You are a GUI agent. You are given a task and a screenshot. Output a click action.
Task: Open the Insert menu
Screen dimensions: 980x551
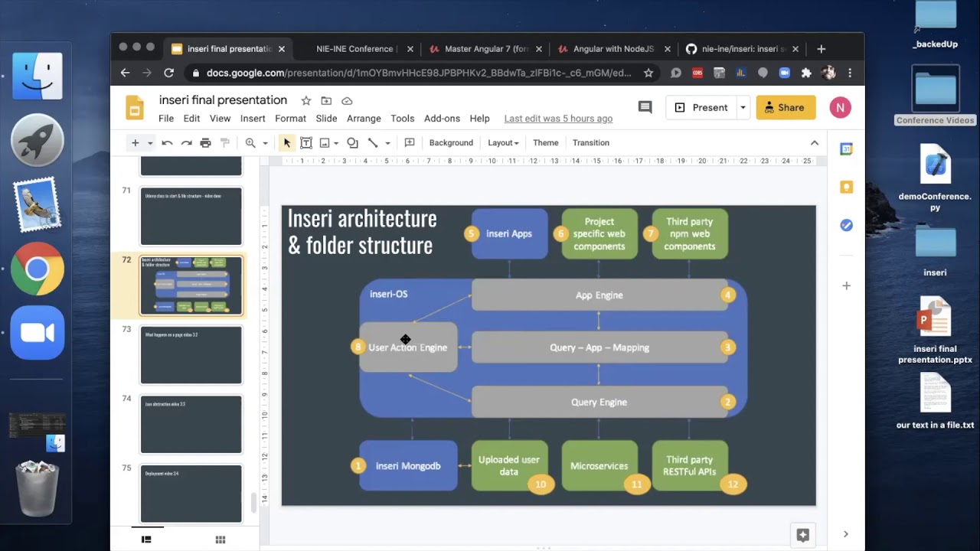[x=253, y=119]
